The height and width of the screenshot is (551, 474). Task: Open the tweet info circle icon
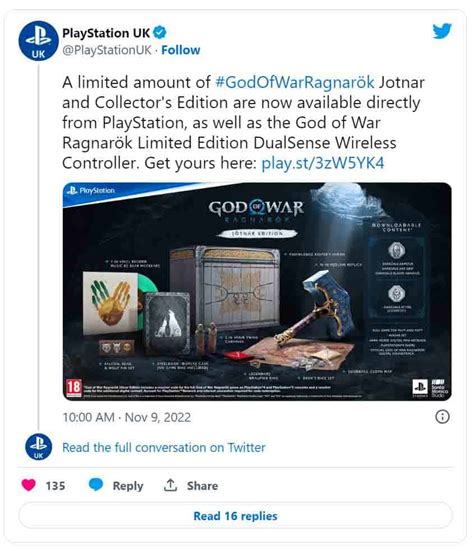pos(442,417)
